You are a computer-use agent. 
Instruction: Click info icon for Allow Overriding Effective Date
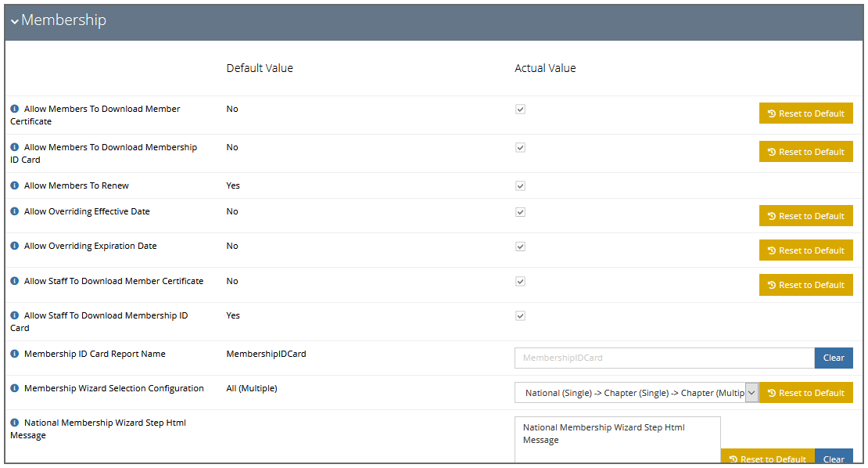pos(15,211)
